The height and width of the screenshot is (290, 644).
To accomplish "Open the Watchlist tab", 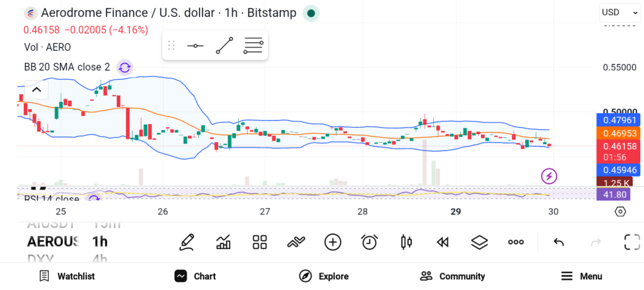I will (67, 276).
